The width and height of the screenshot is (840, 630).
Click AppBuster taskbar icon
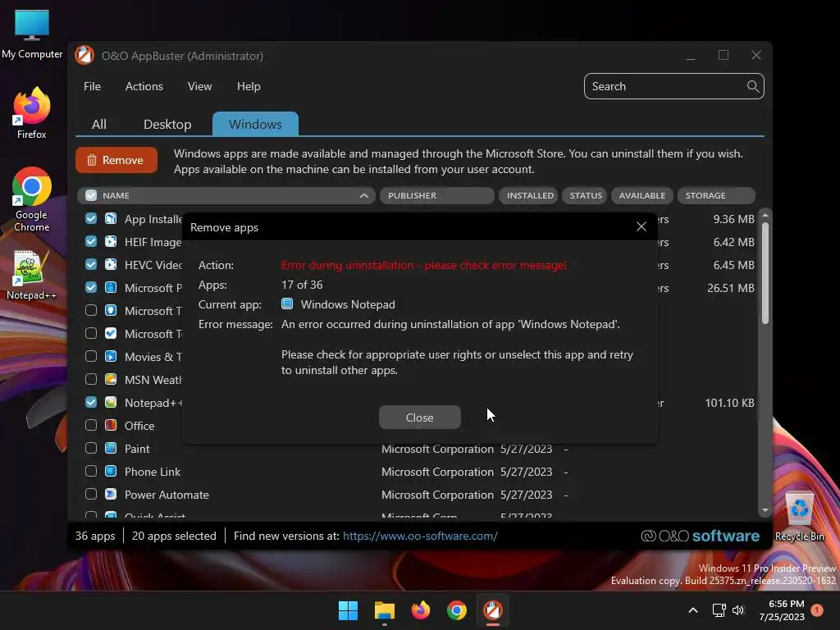[493, 610]
